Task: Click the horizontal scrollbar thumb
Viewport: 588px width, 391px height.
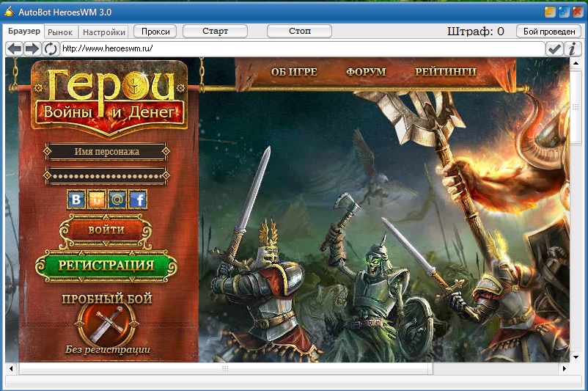Action: [225, 368]
